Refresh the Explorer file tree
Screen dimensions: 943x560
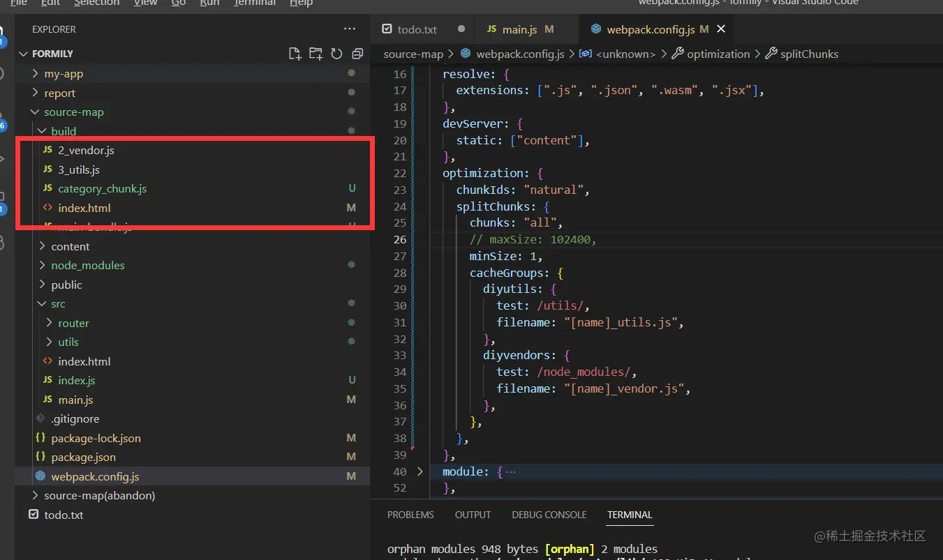[336, 54]
